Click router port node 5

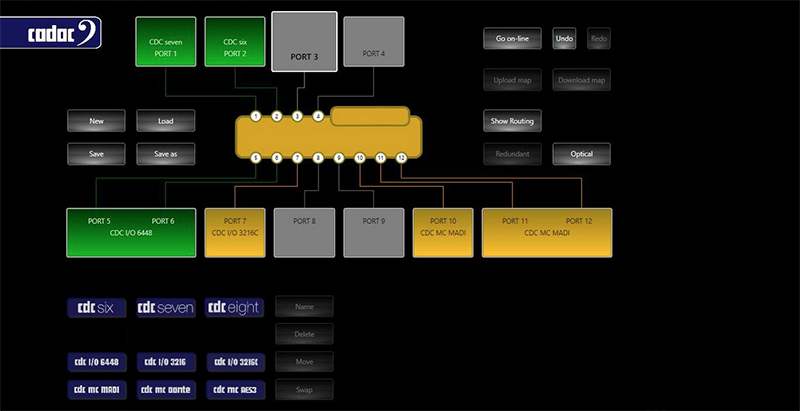[256, 158]
